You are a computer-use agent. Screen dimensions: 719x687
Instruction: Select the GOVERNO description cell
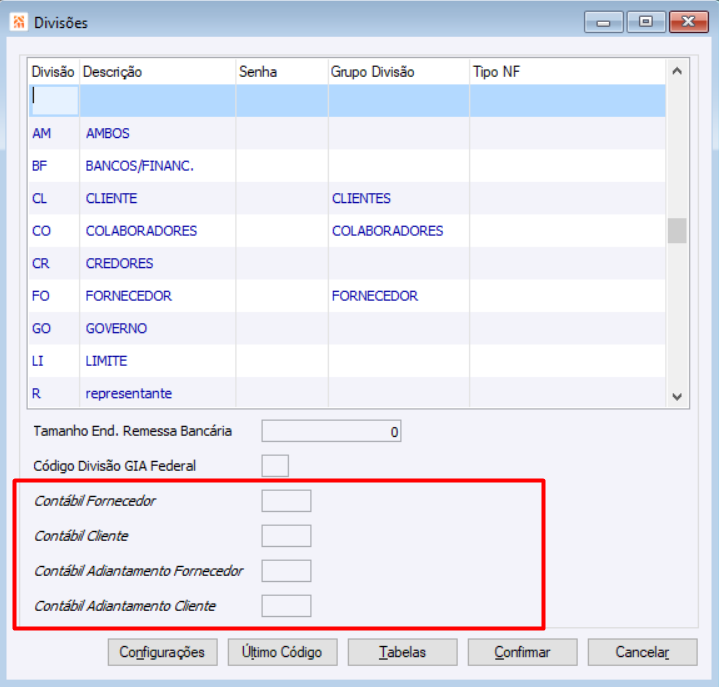point(157,328)
